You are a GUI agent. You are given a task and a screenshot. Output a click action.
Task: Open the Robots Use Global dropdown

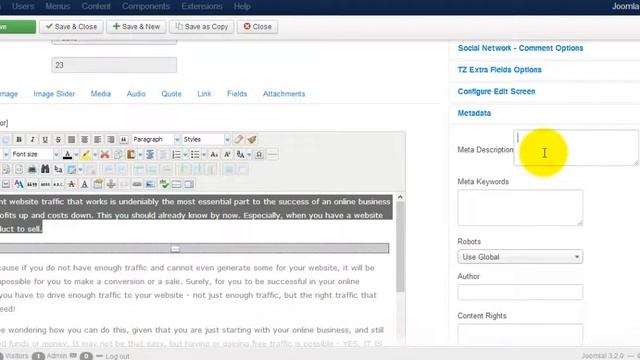(520, 257)
